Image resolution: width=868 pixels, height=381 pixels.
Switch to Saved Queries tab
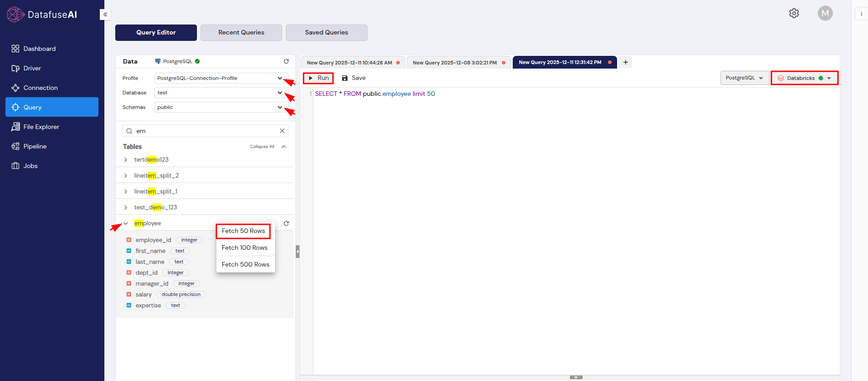click(327, 33)
